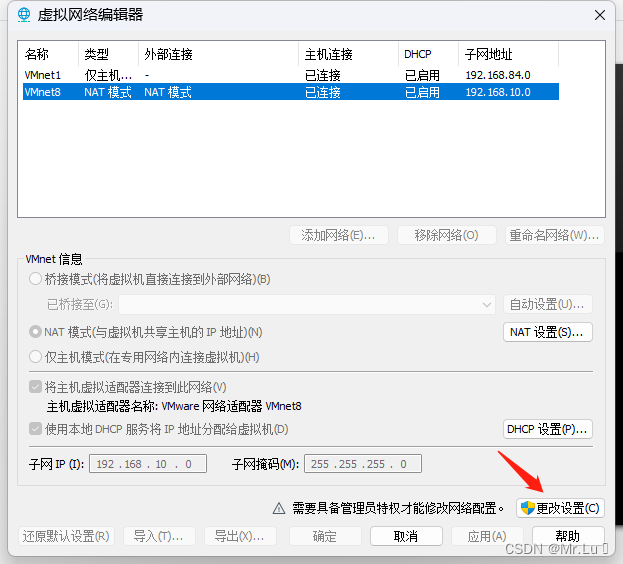Toggle 将主机虚拟适配器连接到此网络 checkbox
Screen dimensions: 623x564
(x=35, y=386)
